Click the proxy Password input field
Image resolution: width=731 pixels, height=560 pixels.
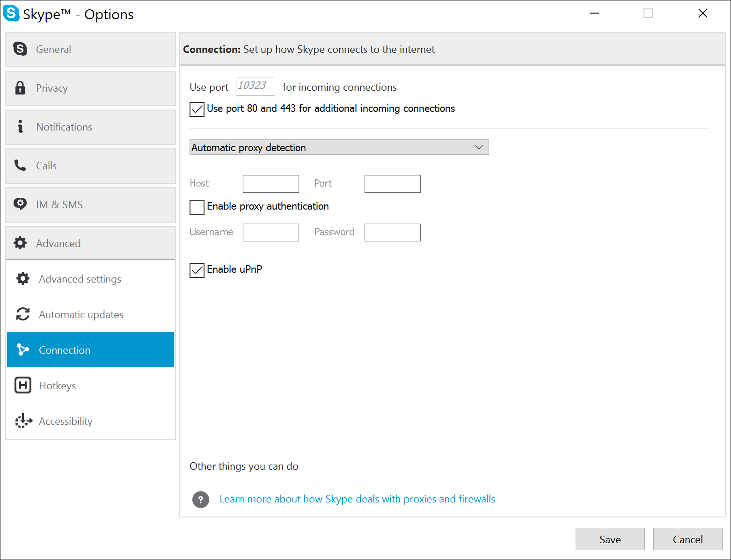[x=392, y=233]
